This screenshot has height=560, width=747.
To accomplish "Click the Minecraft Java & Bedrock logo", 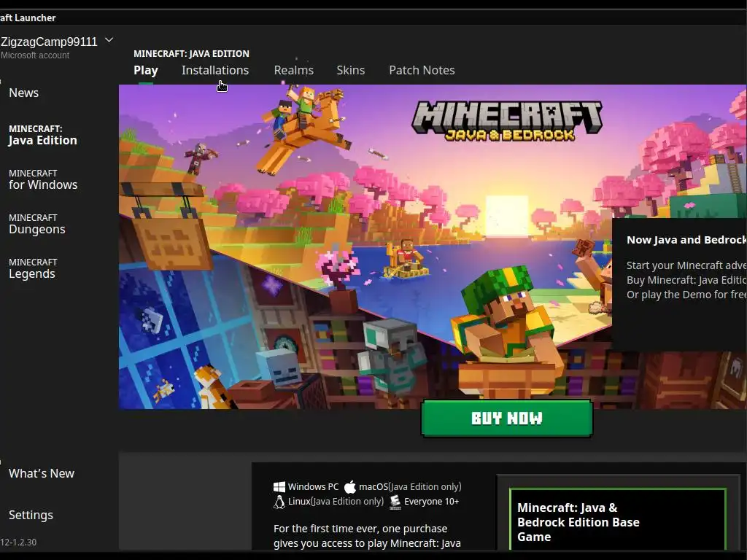I will [507, 121].
